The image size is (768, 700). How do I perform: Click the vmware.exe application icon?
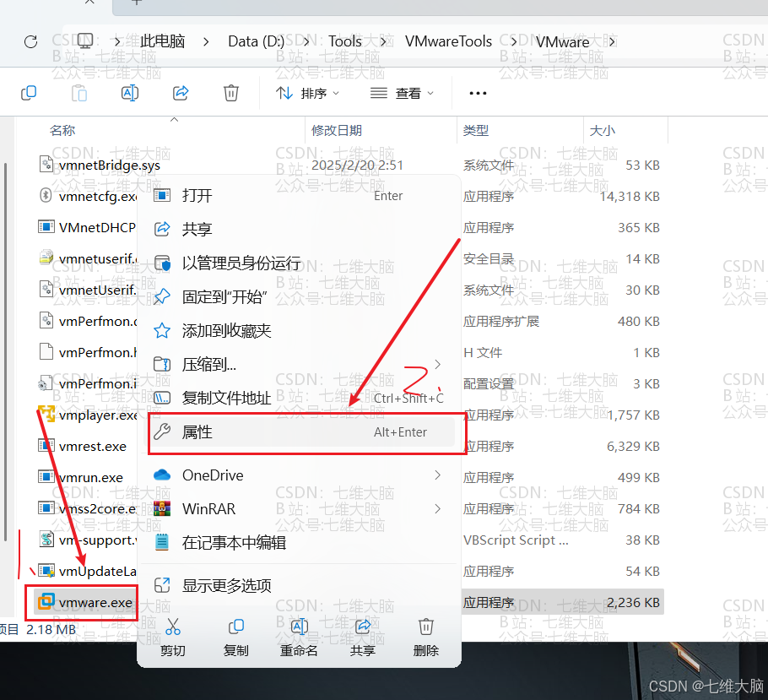(46, 601)
